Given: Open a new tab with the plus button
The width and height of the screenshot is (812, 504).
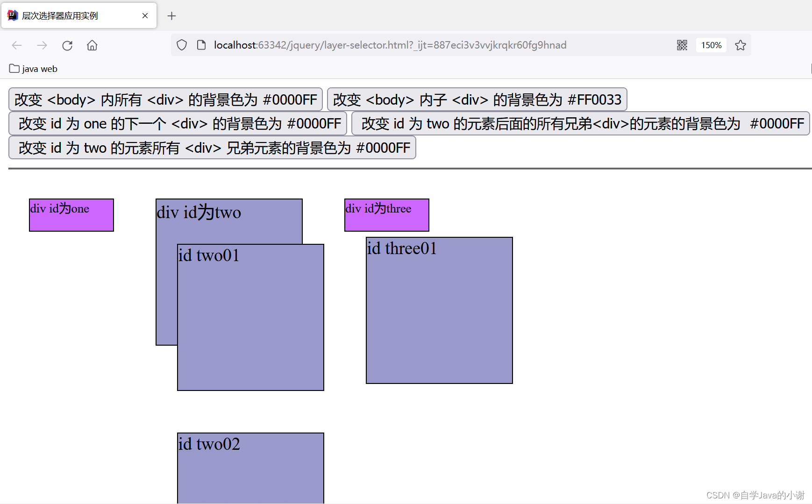Looking at the screenshot, I should click(171, 16).
